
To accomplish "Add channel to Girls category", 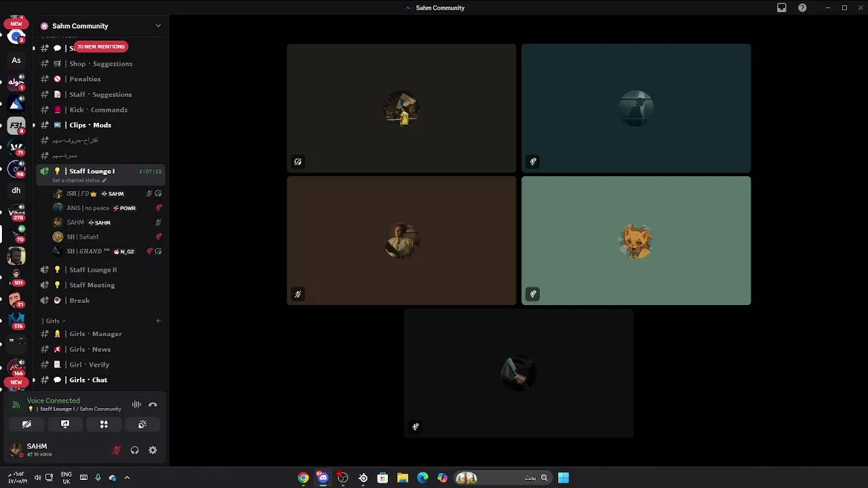I will (x=158, y=321).
